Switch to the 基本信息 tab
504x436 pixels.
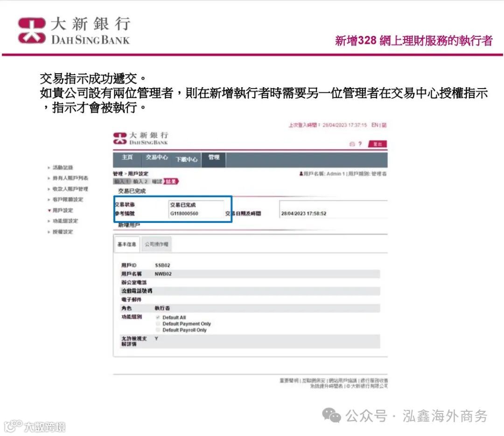(x=126, y=244)
